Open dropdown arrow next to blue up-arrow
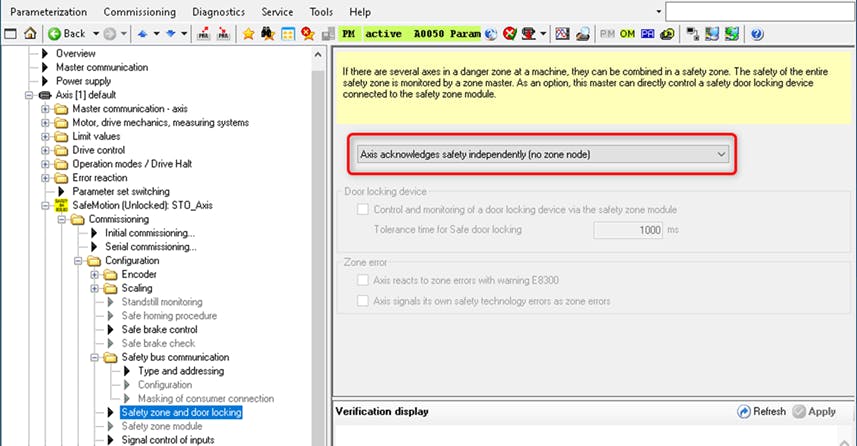This screenshot has height=446, width=857. [x=156, y=34]
